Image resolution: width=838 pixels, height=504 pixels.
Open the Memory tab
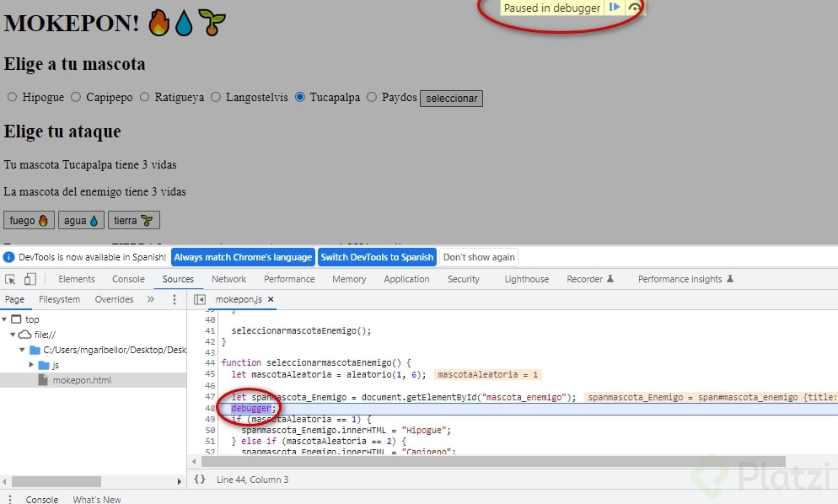349,279
